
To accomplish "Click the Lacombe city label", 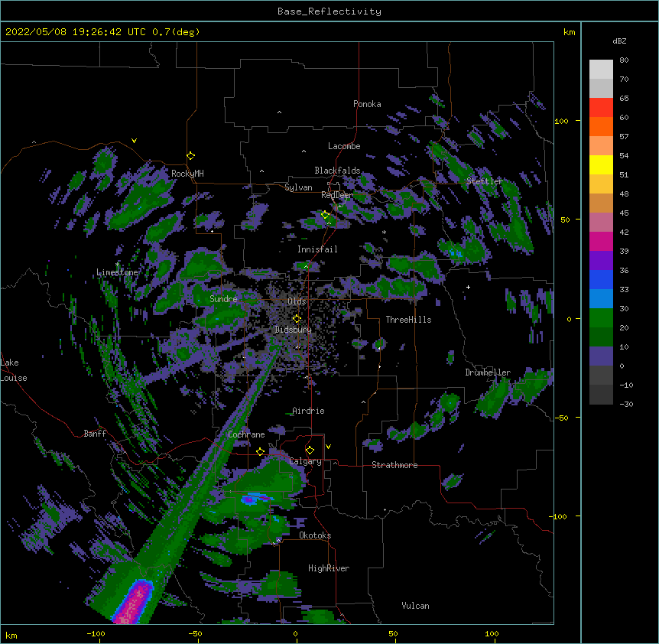I will click(344, 146).
